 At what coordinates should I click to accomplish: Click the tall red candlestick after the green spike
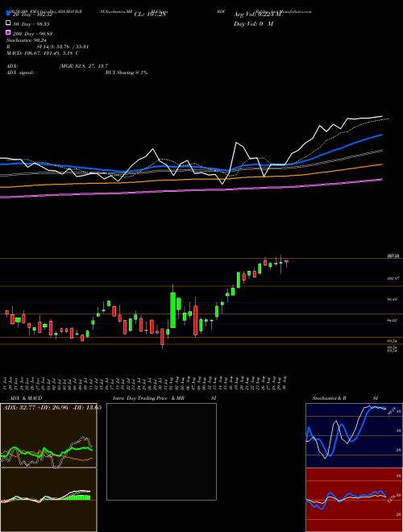pyautogui.click(x=195, y=320)
